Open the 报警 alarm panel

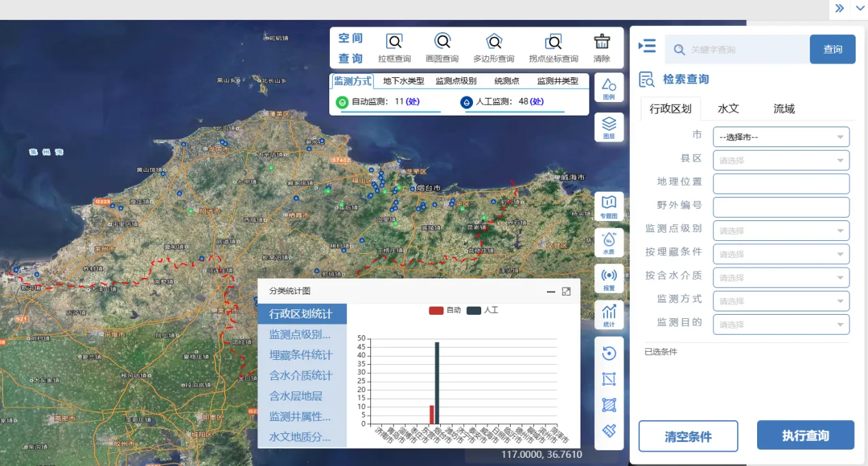click(609, 279)
